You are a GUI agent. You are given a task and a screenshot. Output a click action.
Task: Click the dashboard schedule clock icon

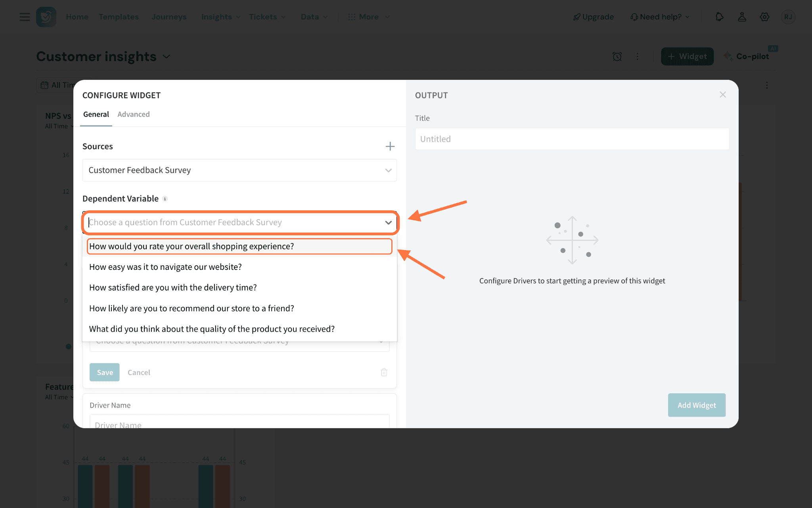tap(617, 56)
